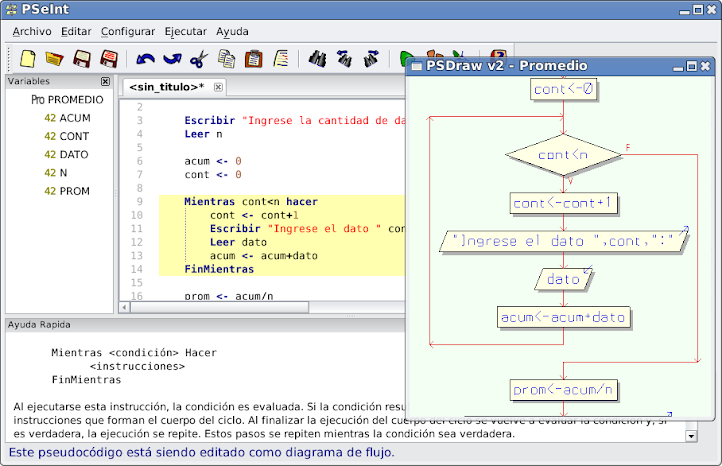
Task: Open the Archivo menu
Action: coord(32,32)
